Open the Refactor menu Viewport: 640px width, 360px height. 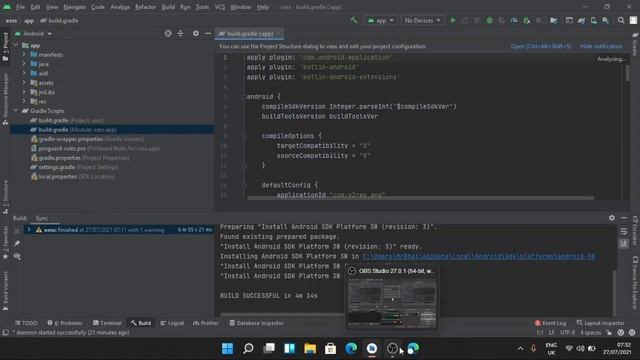pyautogui.click(x=146, y=7)
